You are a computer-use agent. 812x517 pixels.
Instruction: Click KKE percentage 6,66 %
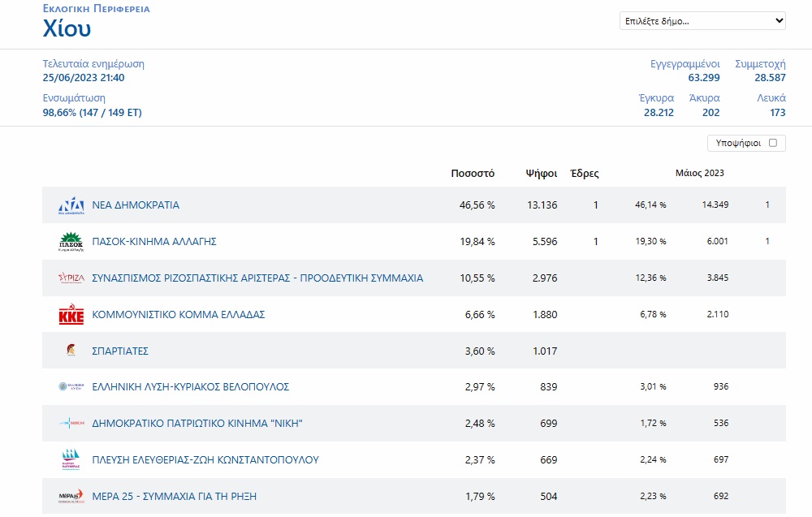click(x=480, y=315)
